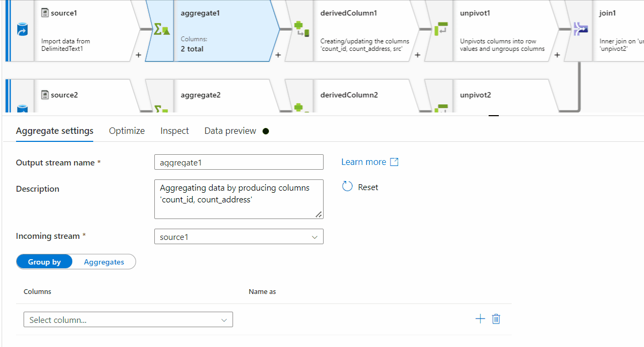This screenshot has height=347, width=644.
Task: Click plus sign after source1 node
Action: point(138,55)
